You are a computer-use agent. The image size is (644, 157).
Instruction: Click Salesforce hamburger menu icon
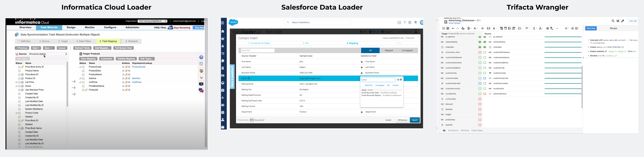coord(222,23)
